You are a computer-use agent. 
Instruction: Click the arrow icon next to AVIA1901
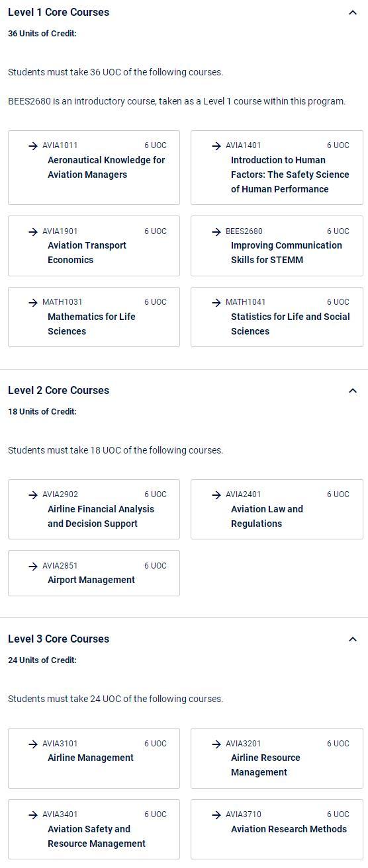(33, 232)
